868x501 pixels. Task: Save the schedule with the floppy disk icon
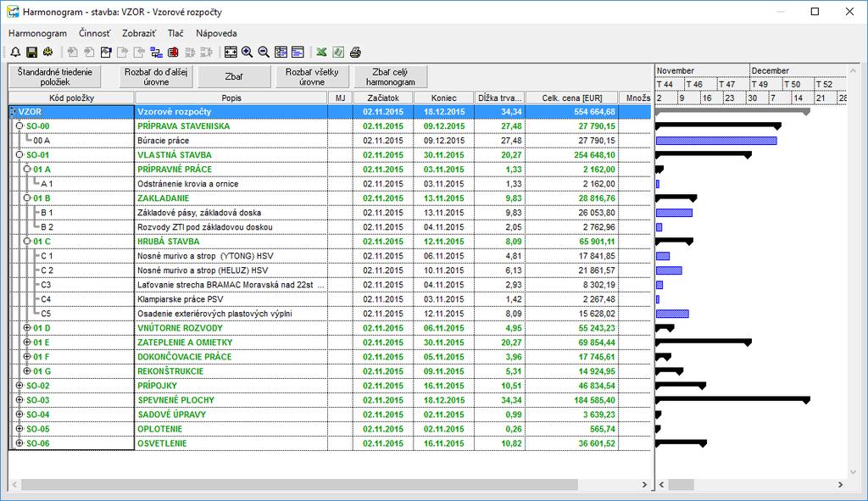click(x=31, y=52)
